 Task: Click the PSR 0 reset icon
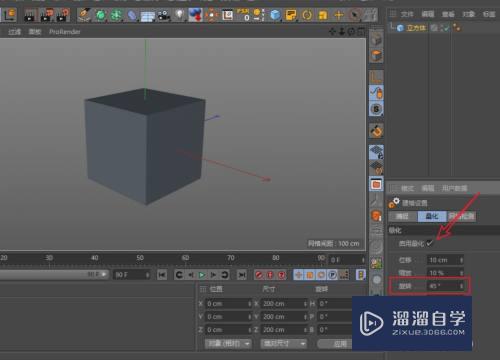tap(243, 15)
